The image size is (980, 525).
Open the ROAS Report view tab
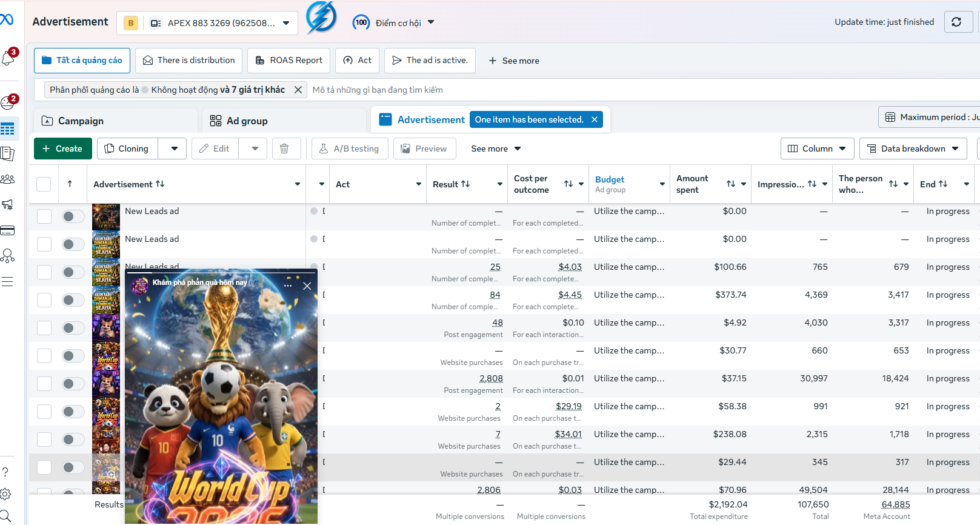click(x=288, y=60)
